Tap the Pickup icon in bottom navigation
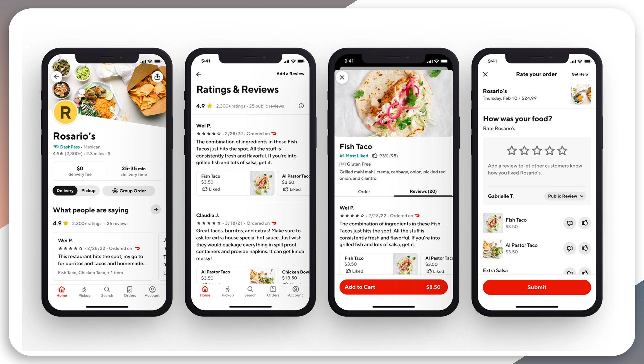 point(85,291)
